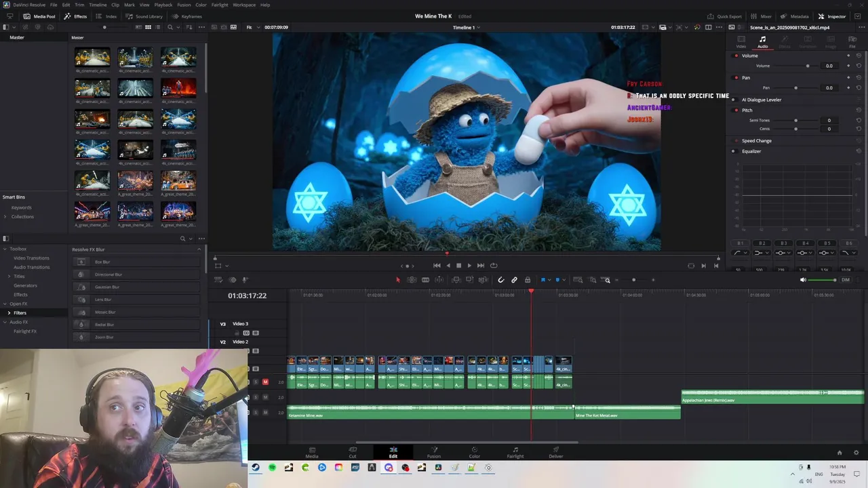Toggle timeline snapping magnet icon
The image size is (868, 488).
(501, 280)
